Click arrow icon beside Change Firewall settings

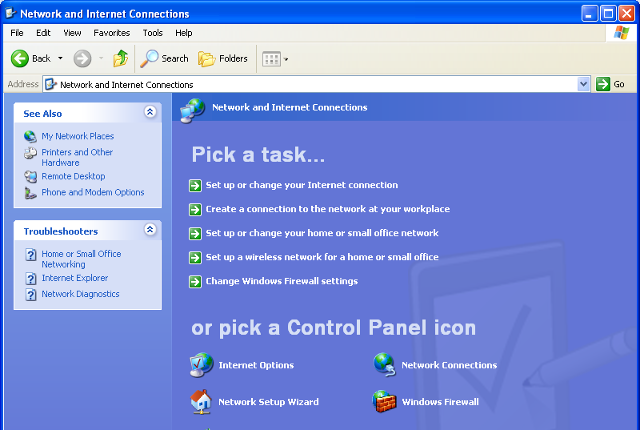(195, 281)
